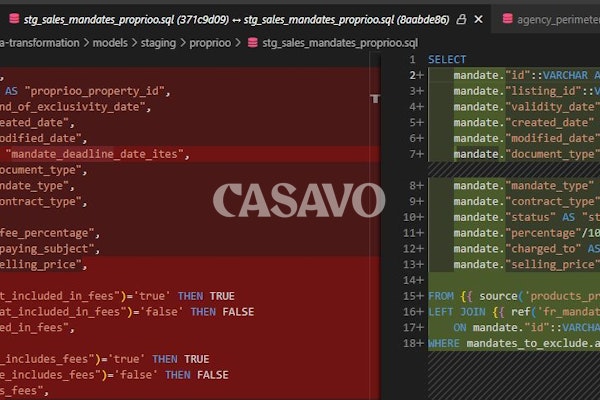Expand the chevron after 'a-transformation' breadcrumb
Screen dimensions: 600x400
pyautogui.click(x=86, y=43)
